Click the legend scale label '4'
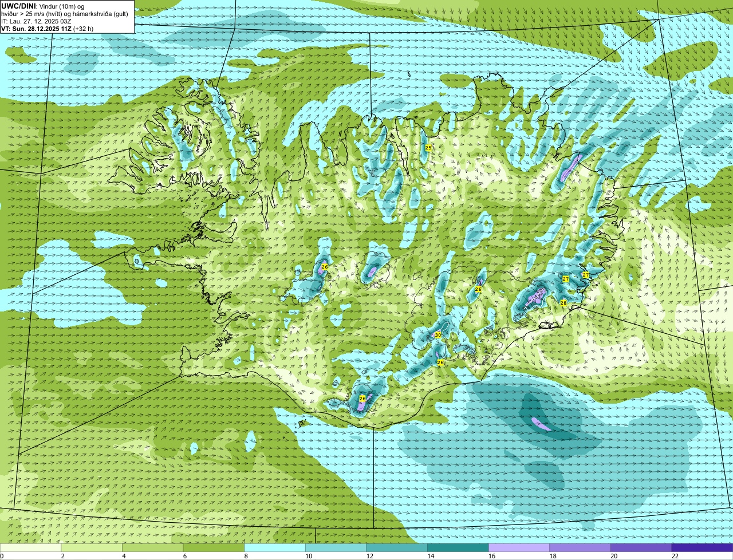Image resolution: width=733 pixels, height=560 pixels. coord(124,556)
